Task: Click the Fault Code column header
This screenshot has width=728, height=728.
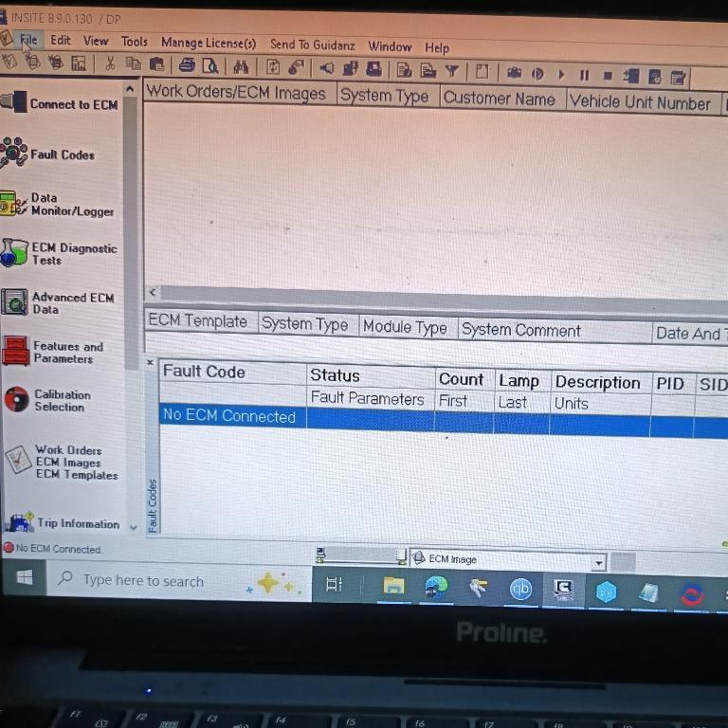Action: tap(232, 372)
